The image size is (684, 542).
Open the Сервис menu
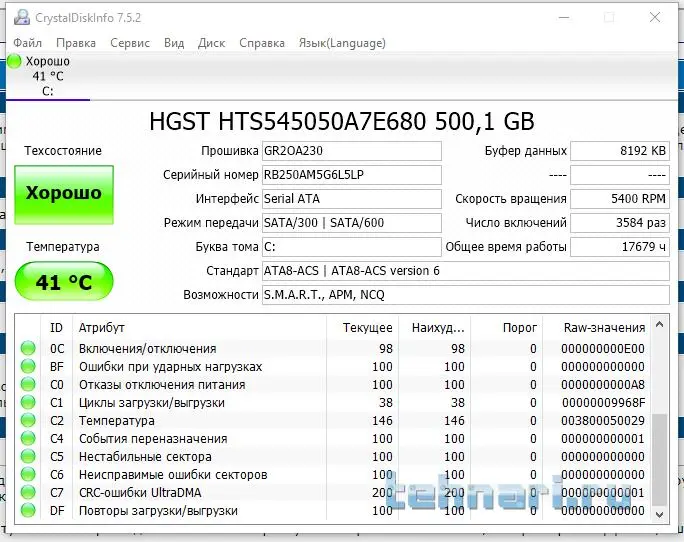point(130,43)
